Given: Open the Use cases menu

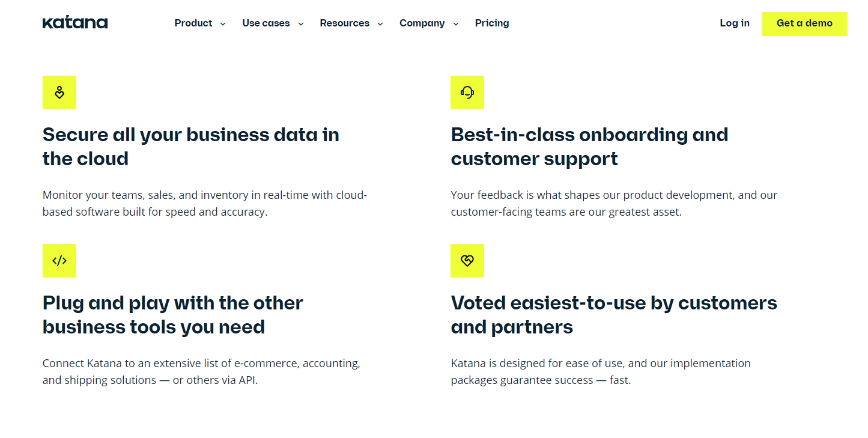Looking at the screenshot, I should tap(266, 23).
